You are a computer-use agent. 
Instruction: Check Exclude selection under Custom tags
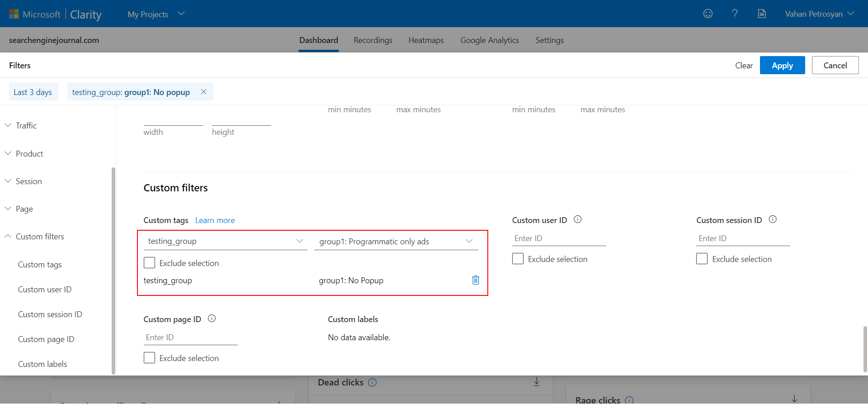149,263
